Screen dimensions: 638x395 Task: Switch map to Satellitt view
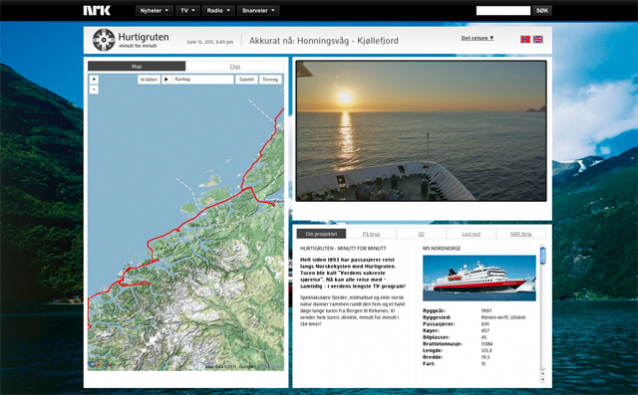pyautogui.click(x=247, y=79)
